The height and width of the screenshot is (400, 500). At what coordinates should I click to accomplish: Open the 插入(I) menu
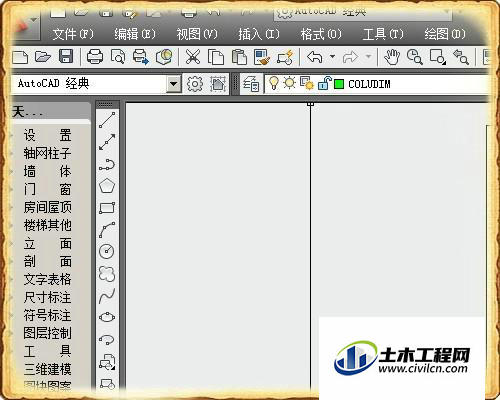(259, 34)
